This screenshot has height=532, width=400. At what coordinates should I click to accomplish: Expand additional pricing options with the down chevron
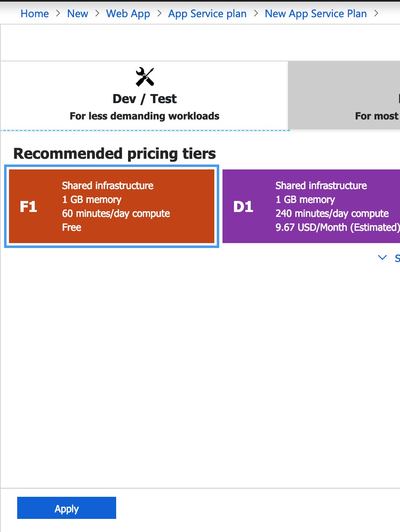(382, 257)
